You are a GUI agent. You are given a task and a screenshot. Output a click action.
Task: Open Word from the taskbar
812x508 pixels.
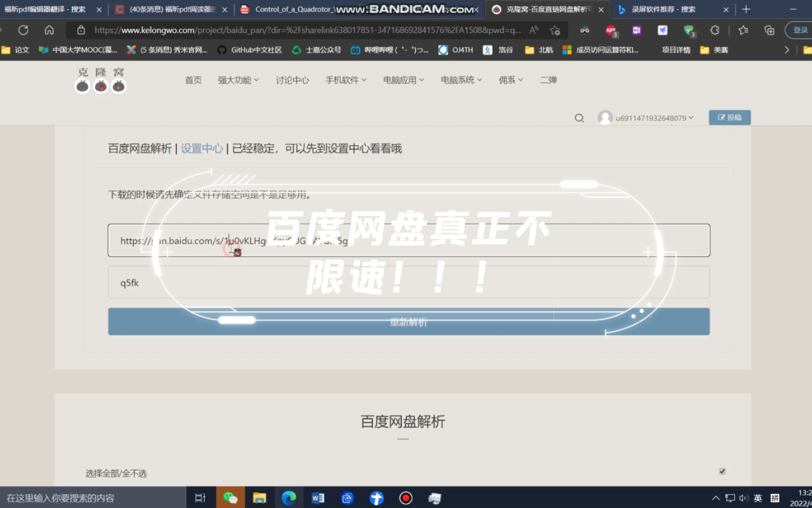pyautogui.click(x=318, y=498)
